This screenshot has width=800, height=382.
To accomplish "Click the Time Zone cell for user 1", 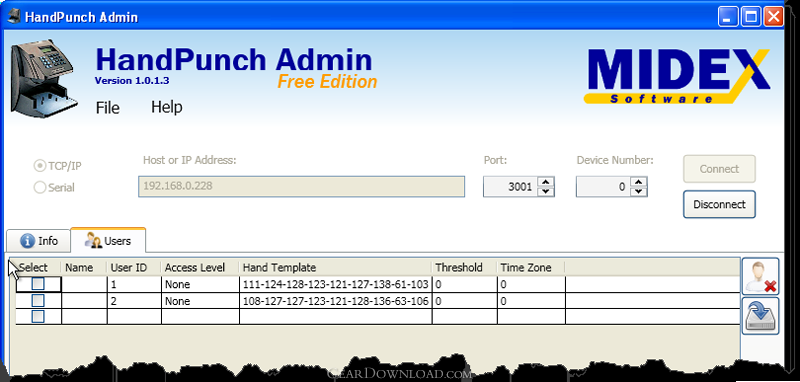I will pyautogui.click(x=531, y=284).
